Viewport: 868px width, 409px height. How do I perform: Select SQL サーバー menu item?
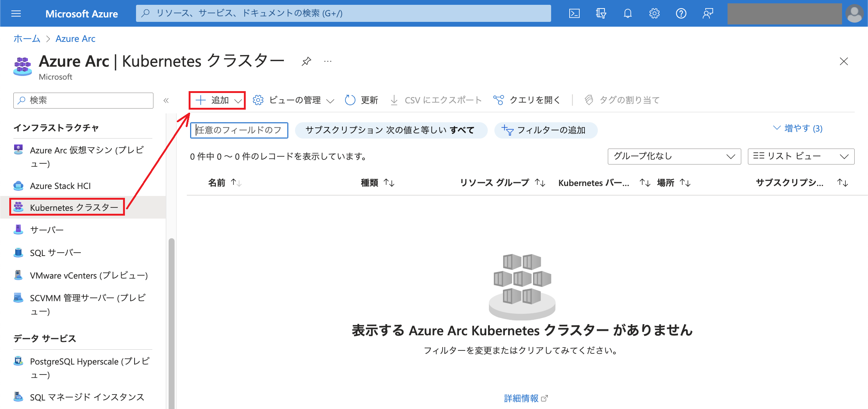pyautogui.click(x=83, y=253)
